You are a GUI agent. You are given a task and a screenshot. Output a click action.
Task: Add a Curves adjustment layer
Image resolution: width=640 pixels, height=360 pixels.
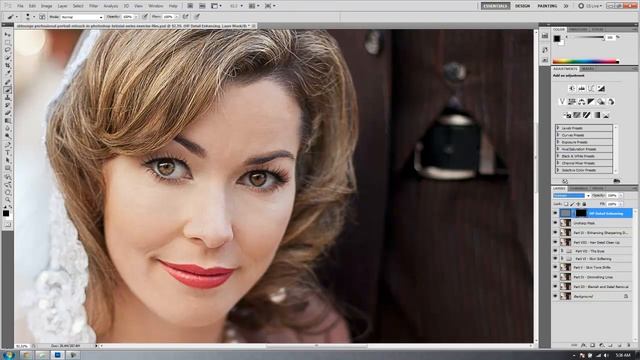pos(591,88)
